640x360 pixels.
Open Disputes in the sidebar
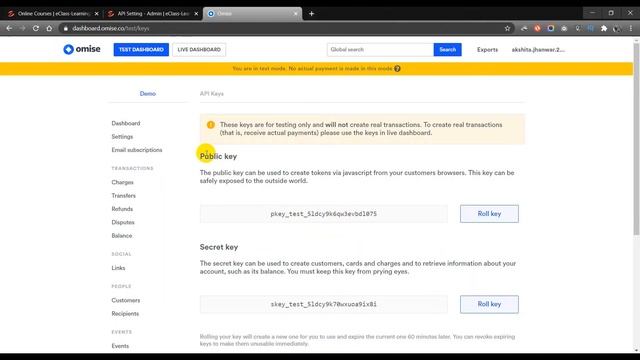point(123,222)
